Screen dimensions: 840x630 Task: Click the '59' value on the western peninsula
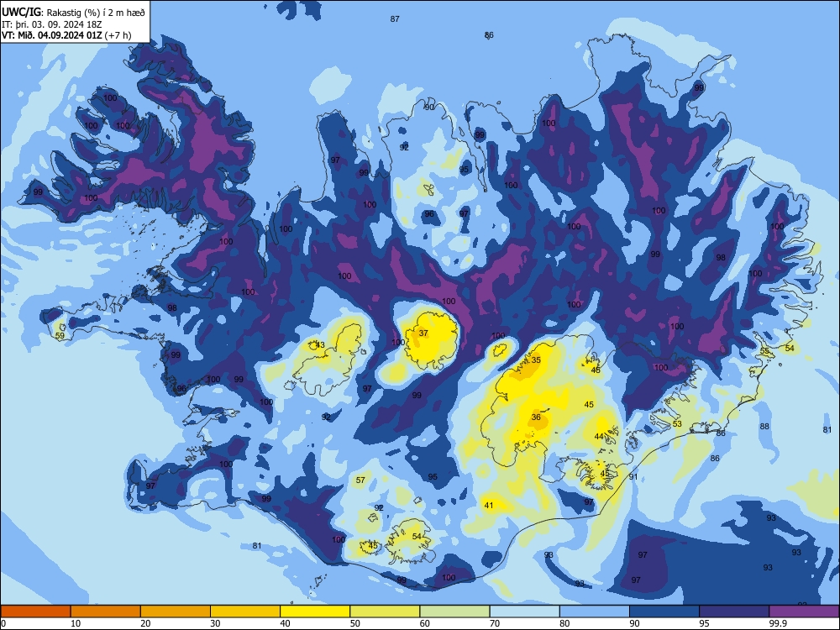[60, 336]
